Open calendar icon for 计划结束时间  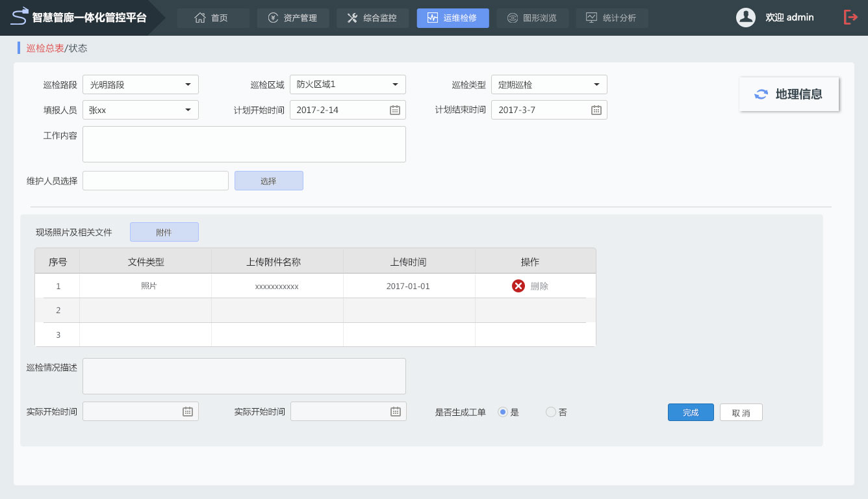(x=596, y=110)
